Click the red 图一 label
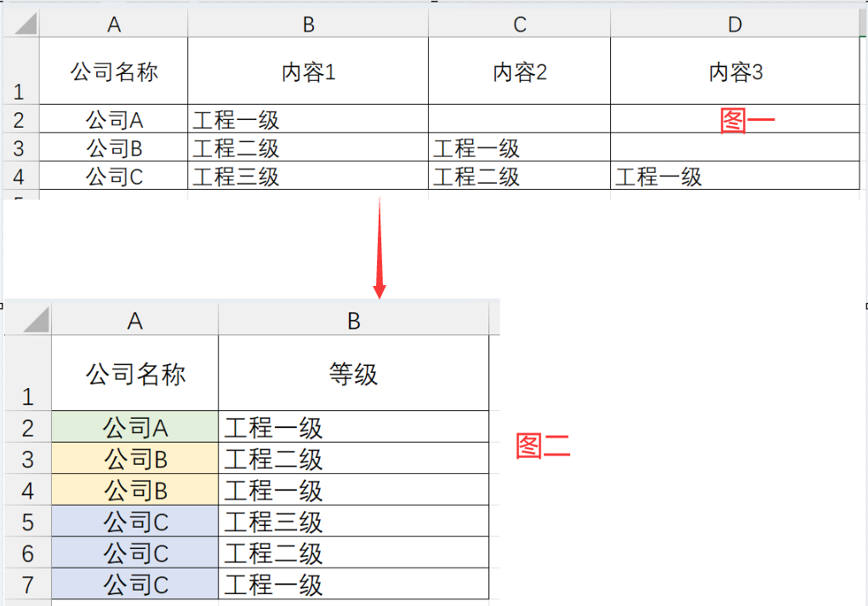 point(747,121)
